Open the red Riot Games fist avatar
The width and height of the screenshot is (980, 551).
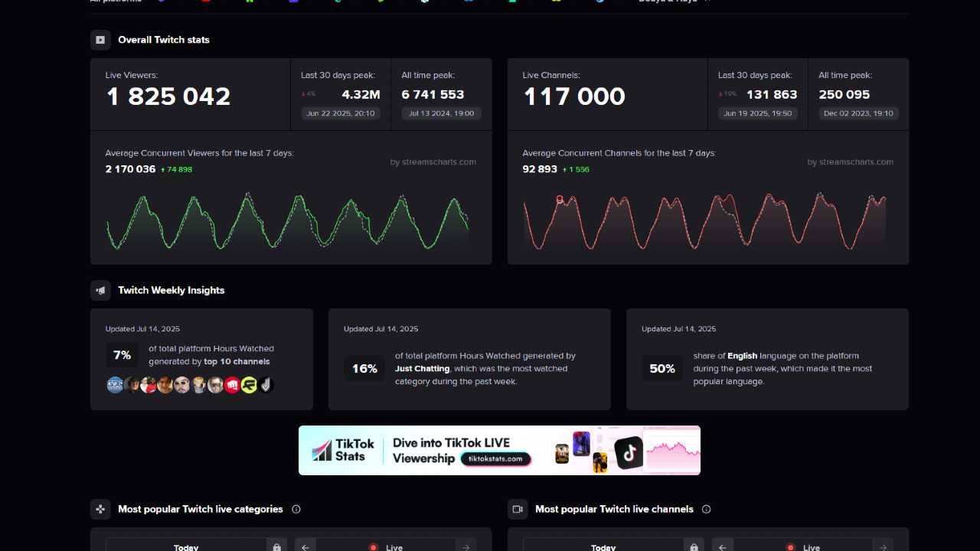[x=233, y=385]
